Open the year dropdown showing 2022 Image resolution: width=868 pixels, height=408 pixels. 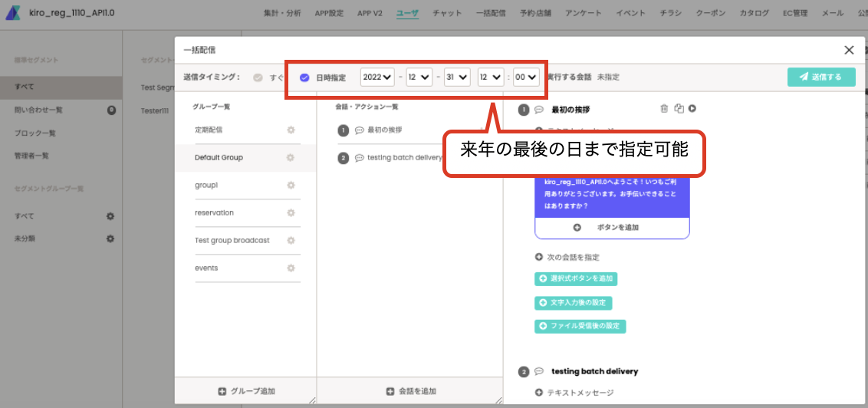377,77
